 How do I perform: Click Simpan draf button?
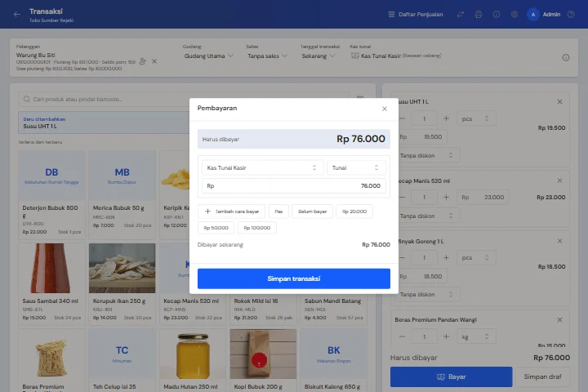point(542,376)
